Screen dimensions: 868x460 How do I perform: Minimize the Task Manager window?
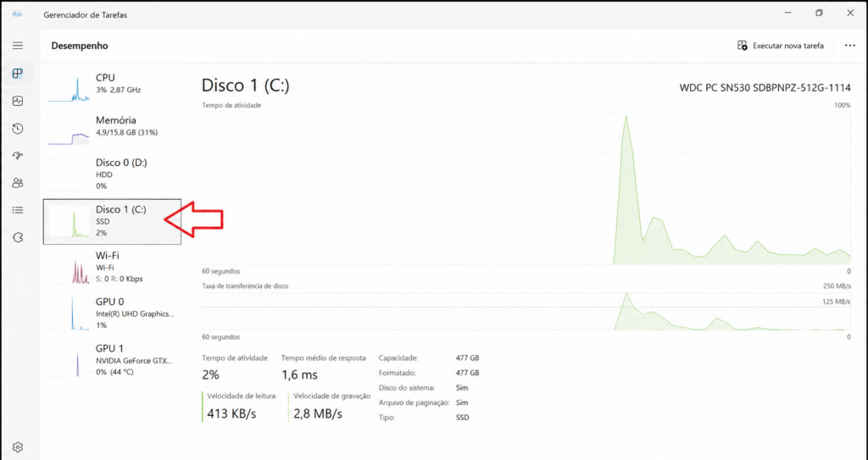(x=787, y=13)
